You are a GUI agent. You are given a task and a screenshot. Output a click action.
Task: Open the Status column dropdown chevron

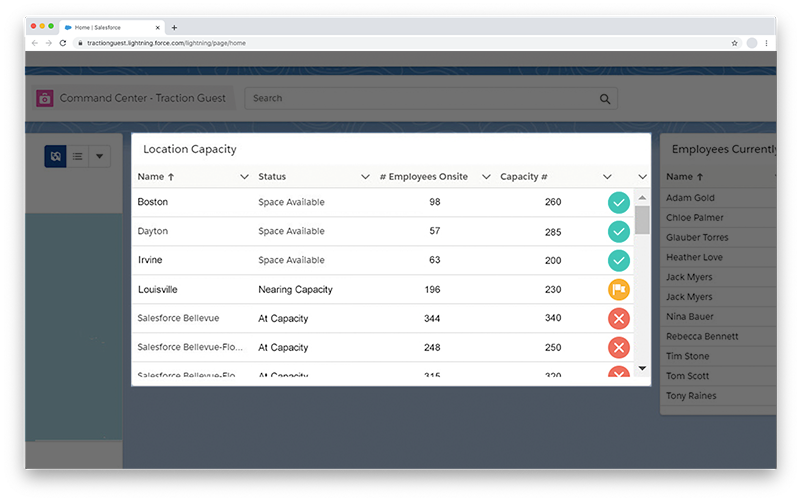tap(365, 177)
